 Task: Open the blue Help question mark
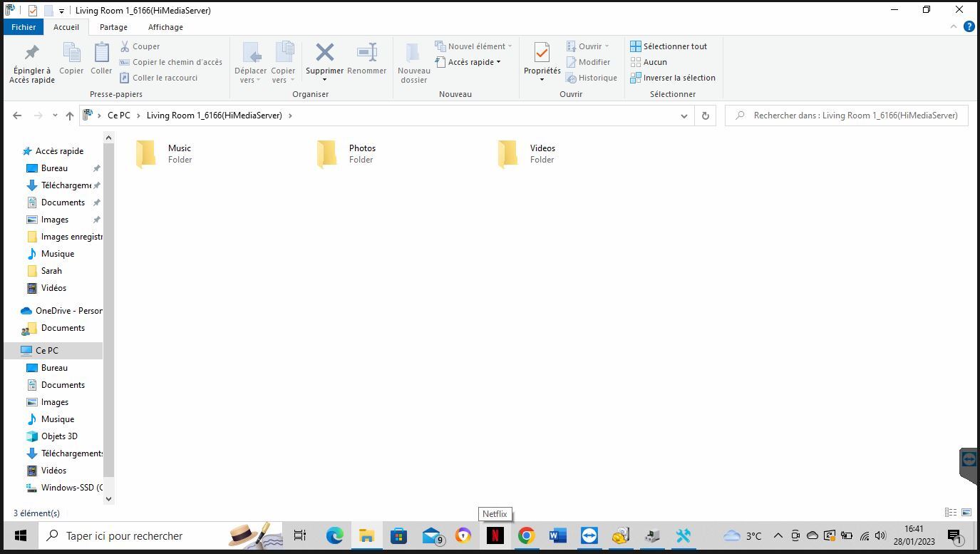tap(969, 27)
